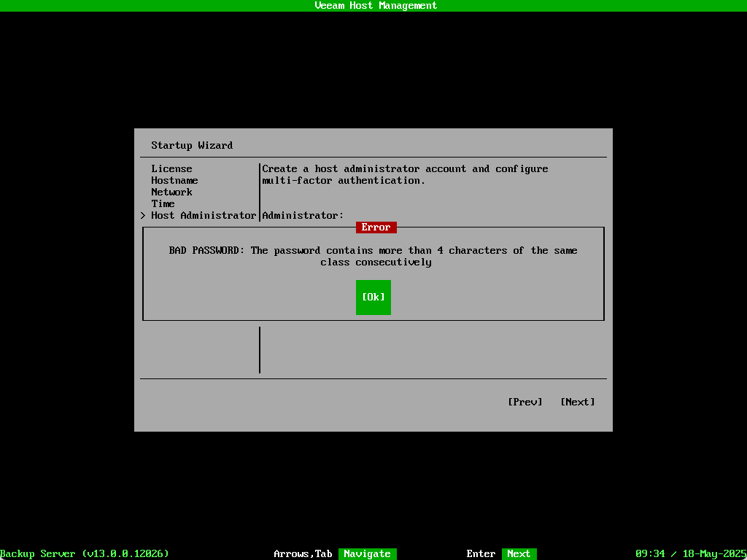
Task: Select the Hostname step
Action: pyautogui.click(x=174, y=180)
